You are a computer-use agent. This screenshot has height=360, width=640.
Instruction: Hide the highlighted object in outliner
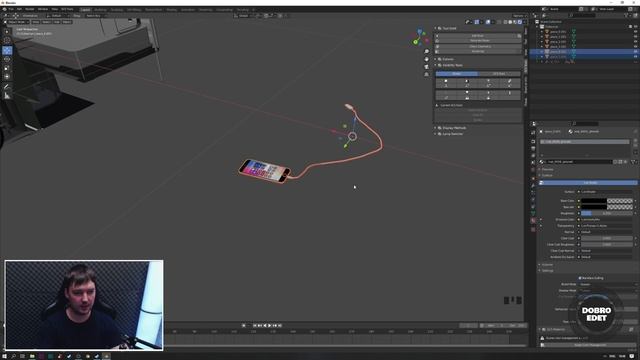coord(635,52)
